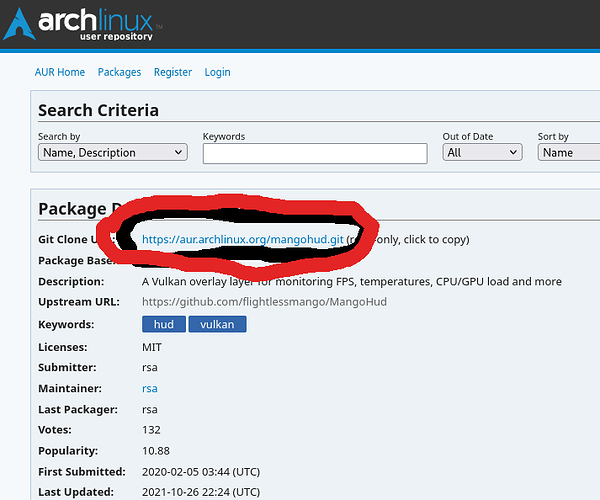600x500 pixels.
Task: Click the Maintainer label
Action: 70,388
